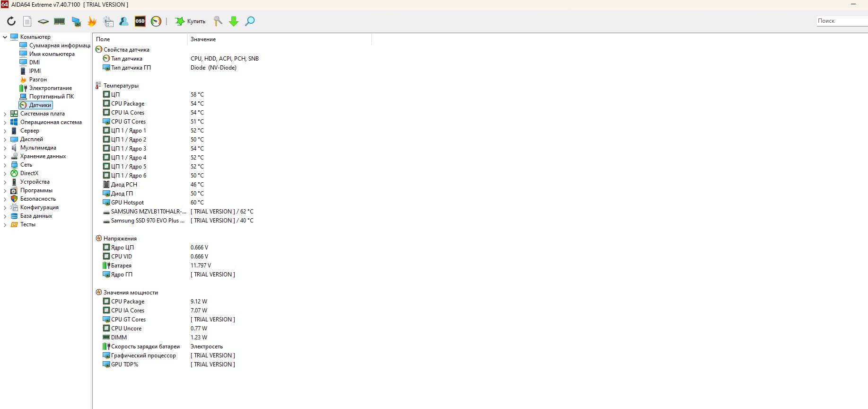Click the monitor and network card toolbar icon
Screen dimensions: 868x409
click(x=76, y=21)
